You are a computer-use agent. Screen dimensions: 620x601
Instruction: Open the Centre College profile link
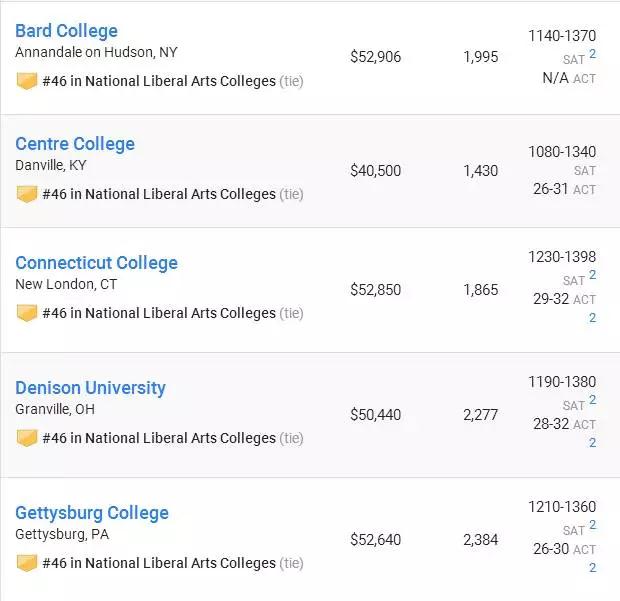pos(75,144)
